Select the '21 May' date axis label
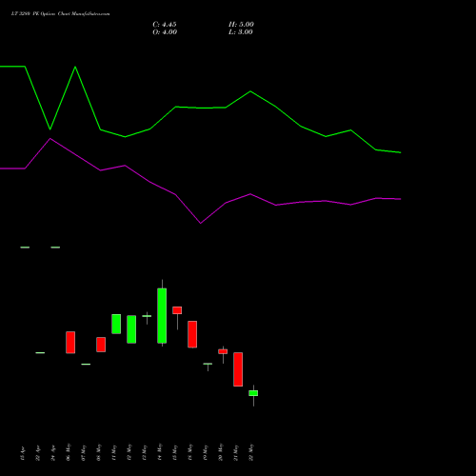The image size is (476, 476). (236, 452)
